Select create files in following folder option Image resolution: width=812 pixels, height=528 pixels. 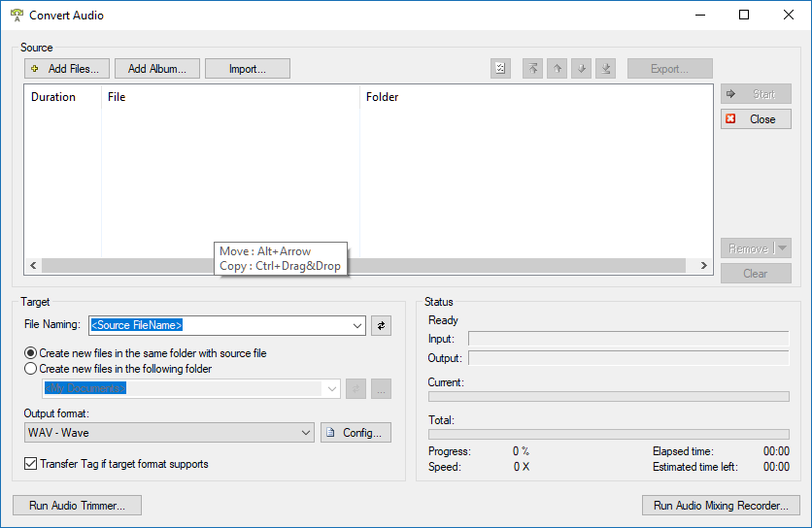coord(31,369)
